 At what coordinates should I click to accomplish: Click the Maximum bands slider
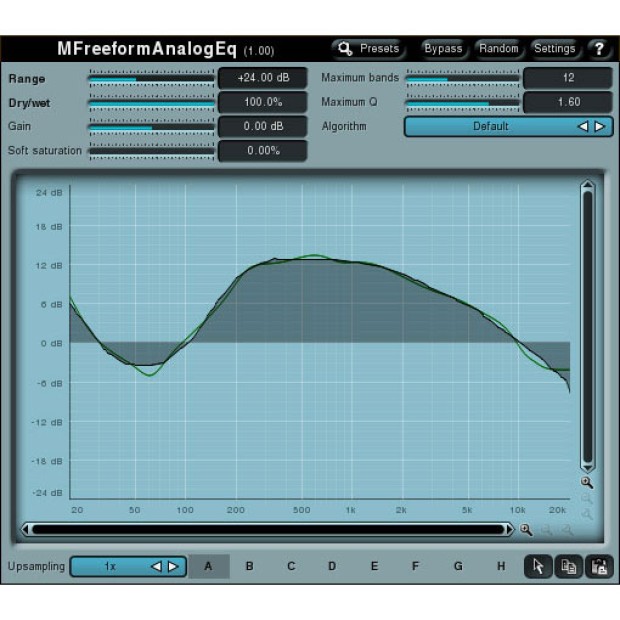pyautogui.click(x=463, y=79)
